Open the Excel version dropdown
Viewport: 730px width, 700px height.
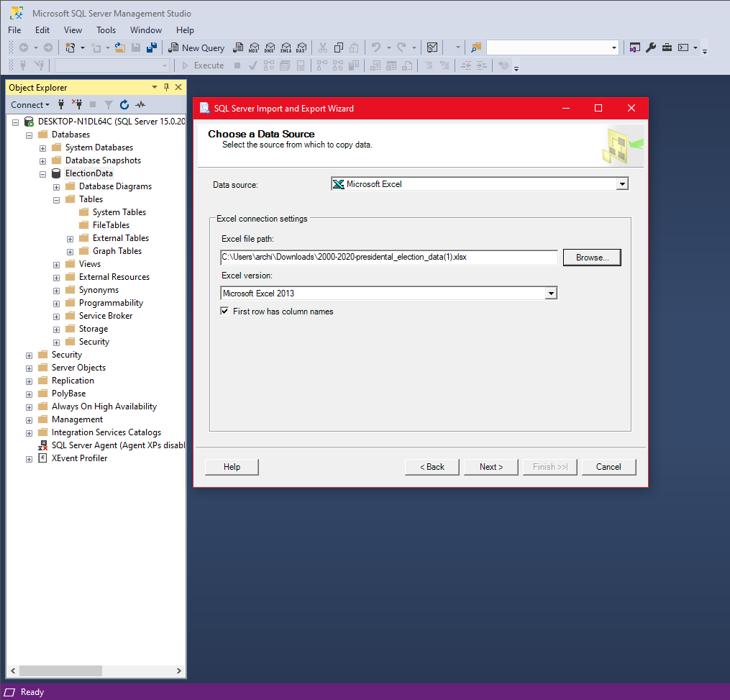tap(551, 294)
